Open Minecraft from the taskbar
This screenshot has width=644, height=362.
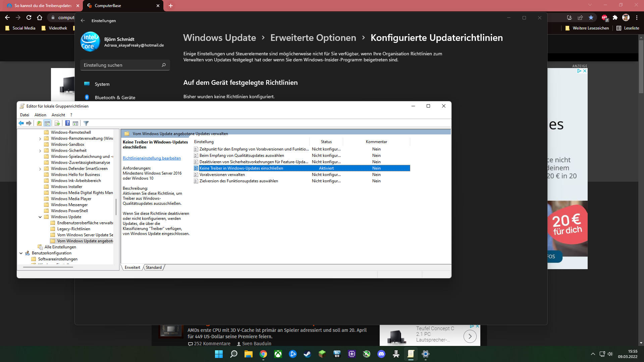(x=322, y=354)
